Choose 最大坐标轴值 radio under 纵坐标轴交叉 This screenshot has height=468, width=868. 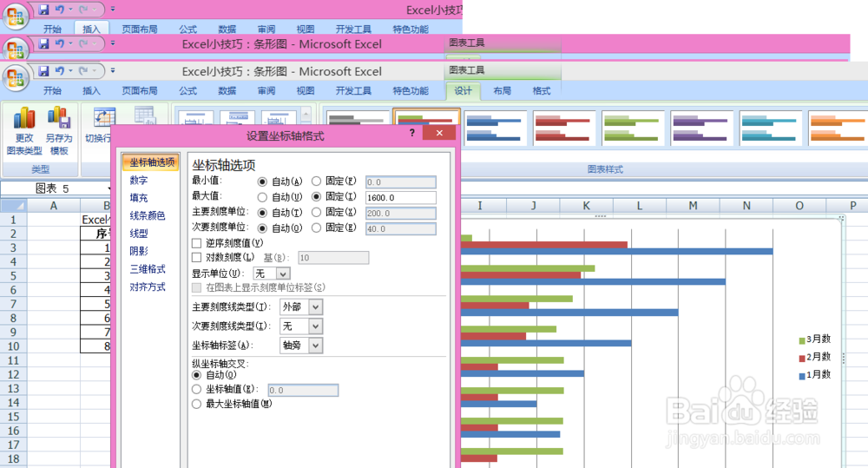[196, 405]
